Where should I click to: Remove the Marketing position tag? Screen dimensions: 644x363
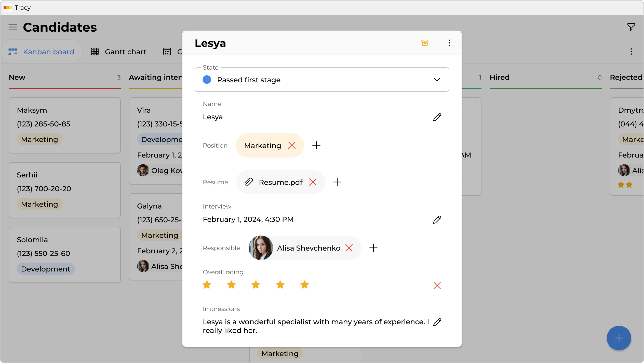coord(292,146)
